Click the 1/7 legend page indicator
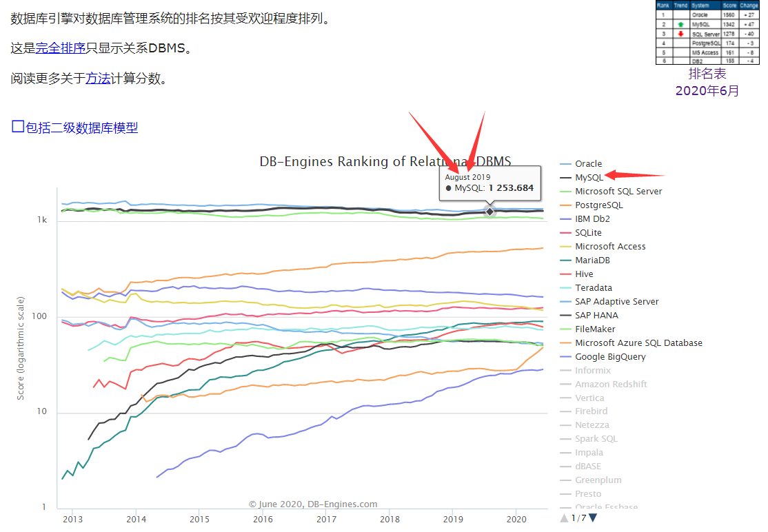Screen dimensions: 768x532 pos(578,518)
